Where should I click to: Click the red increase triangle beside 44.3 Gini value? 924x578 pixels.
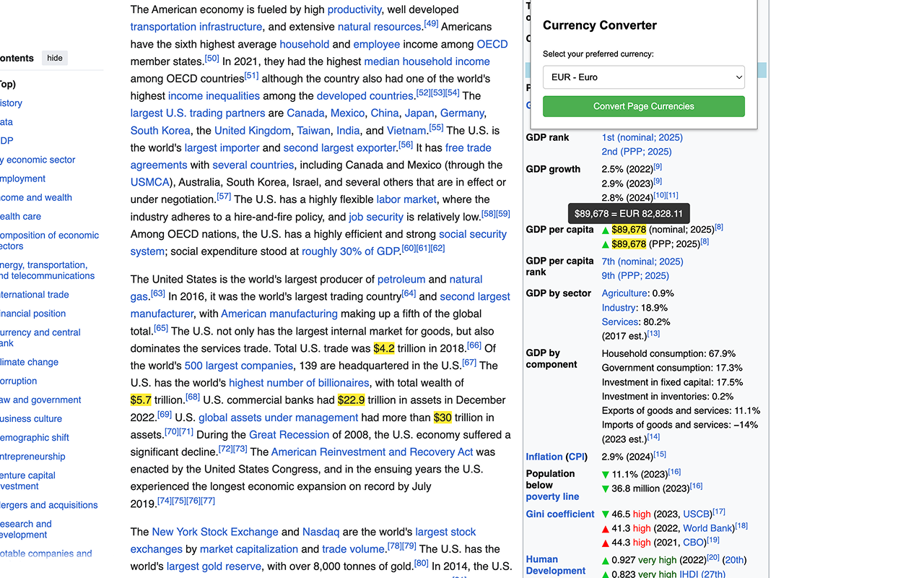pos(606,543)
